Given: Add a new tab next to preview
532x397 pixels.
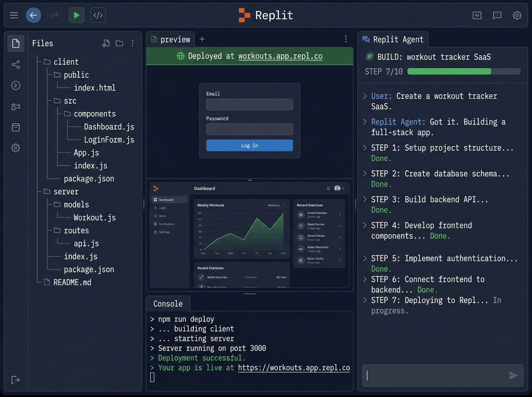Looking at the screenshot, I should pos(202,39).
